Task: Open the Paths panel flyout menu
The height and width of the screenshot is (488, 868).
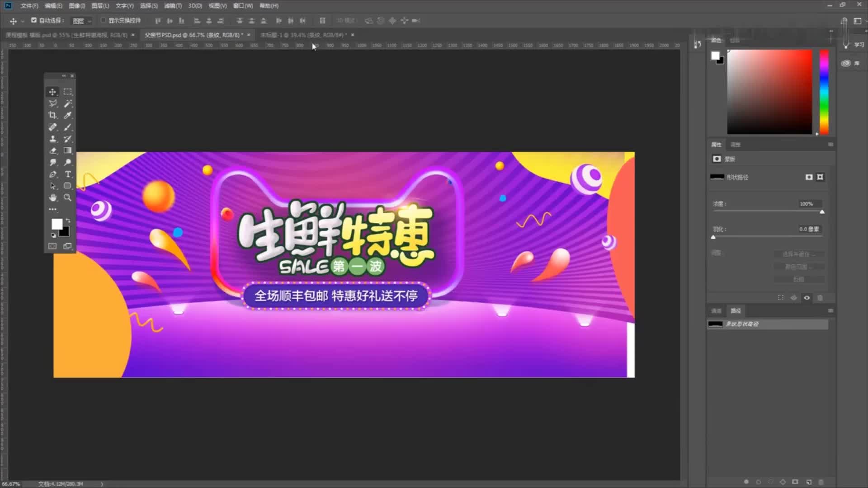Action: [x=831, y=311]
